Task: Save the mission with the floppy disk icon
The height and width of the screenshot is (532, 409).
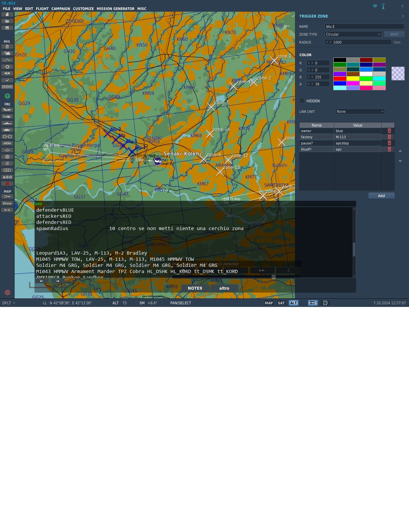Action: (x=7, y=28)
